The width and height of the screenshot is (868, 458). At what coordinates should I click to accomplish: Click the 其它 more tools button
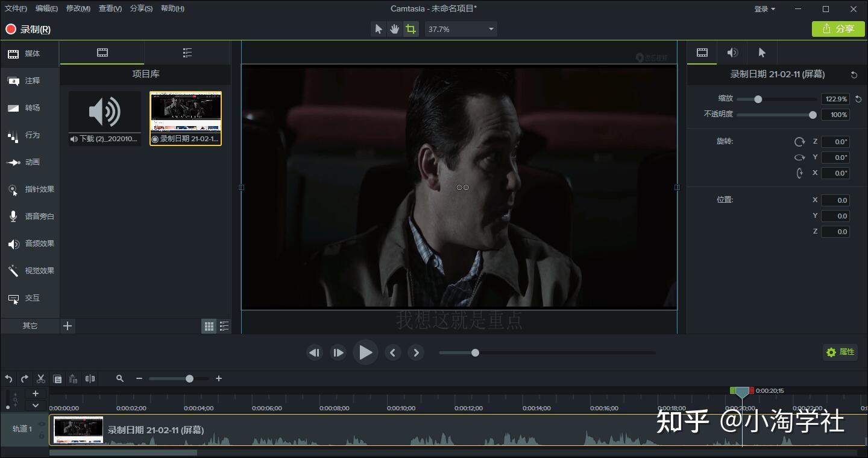click(30, 326)
